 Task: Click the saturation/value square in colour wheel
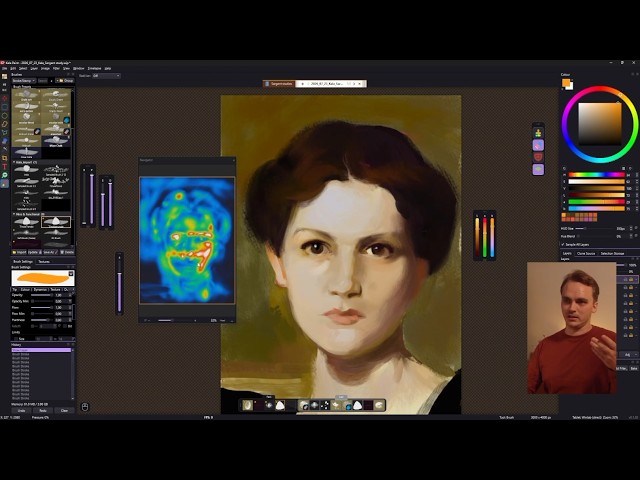600,124
